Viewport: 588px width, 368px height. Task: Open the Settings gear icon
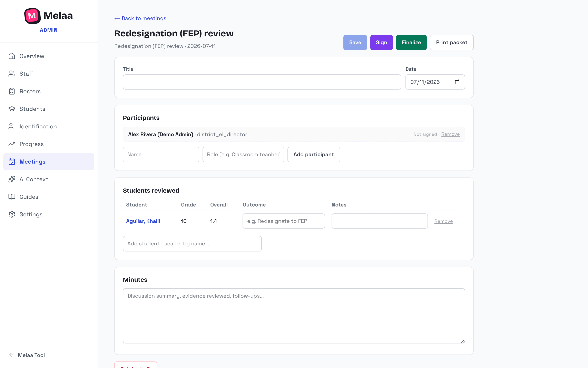(x=12, y=214)
